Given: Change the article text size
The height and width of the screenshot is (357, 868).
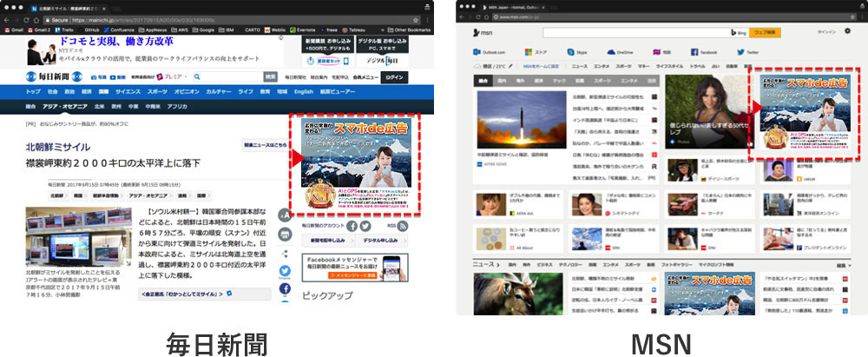Looking at the screenshot, I should coord(284,215).
